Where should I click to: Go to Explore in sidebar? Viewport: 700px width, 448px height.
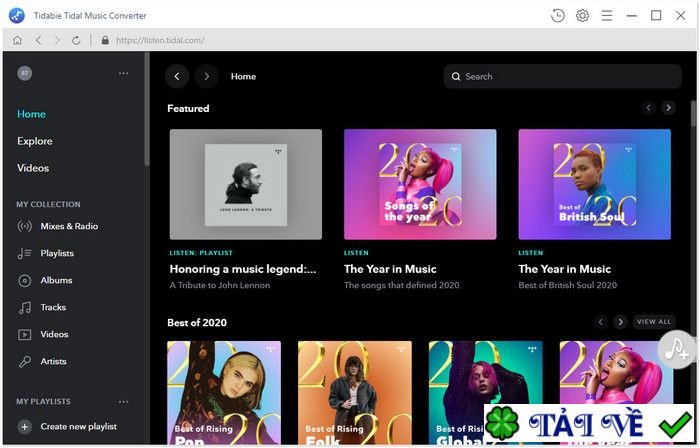[x=35, y=141]
